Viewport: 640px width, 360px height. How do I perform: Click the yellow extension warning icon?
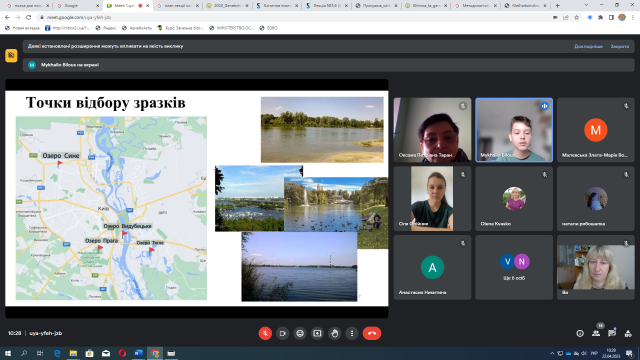[11, 55]
